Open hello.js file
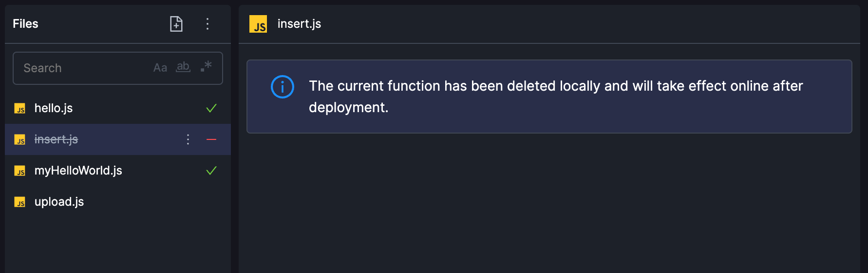The image size is (868, 273). [118, 108]
